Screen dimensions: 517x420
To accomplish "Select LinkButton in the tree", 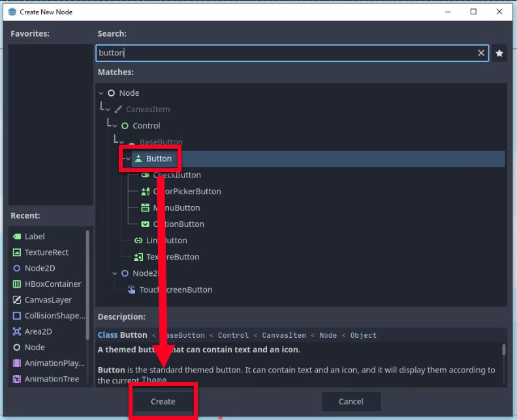I will (166, 241).
